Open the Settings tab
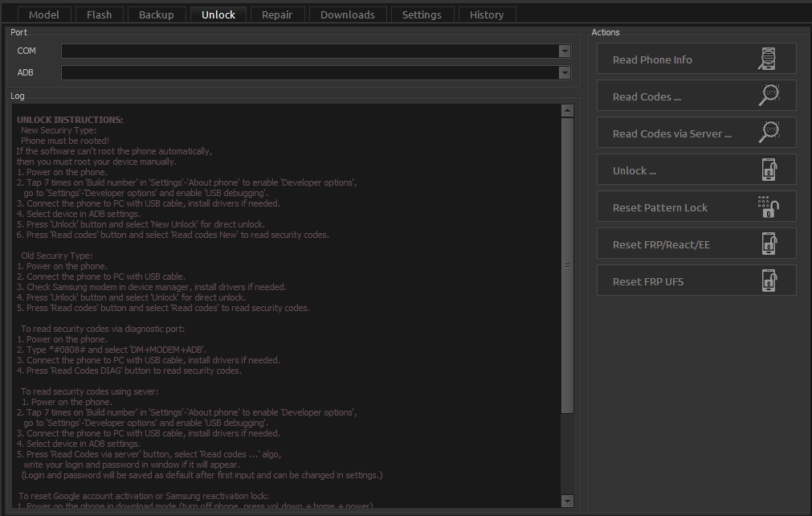 pyautogui.click(x=422, y=14)
